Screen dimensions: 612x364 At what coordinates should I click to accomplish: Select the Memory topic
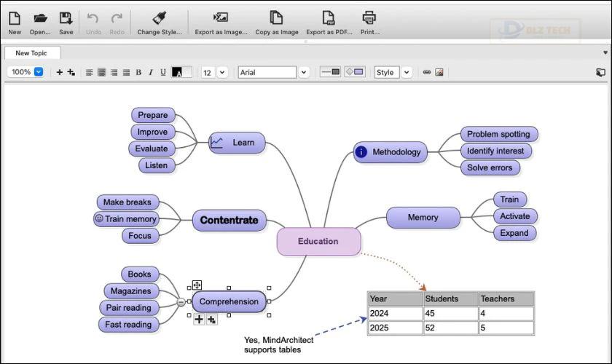coord(423,217)
